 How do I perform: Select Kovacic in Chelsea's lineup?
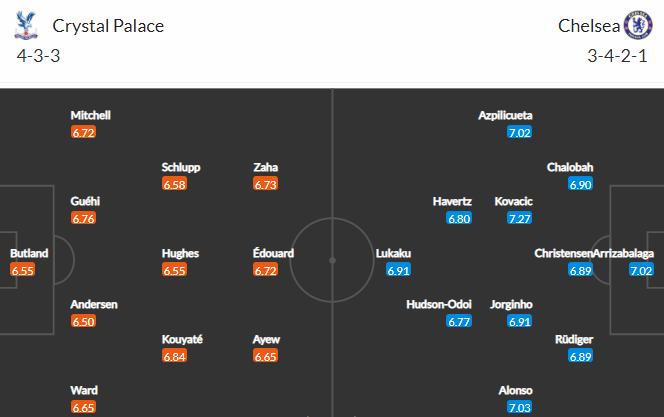pyautogui.click(x=514, y=202)
